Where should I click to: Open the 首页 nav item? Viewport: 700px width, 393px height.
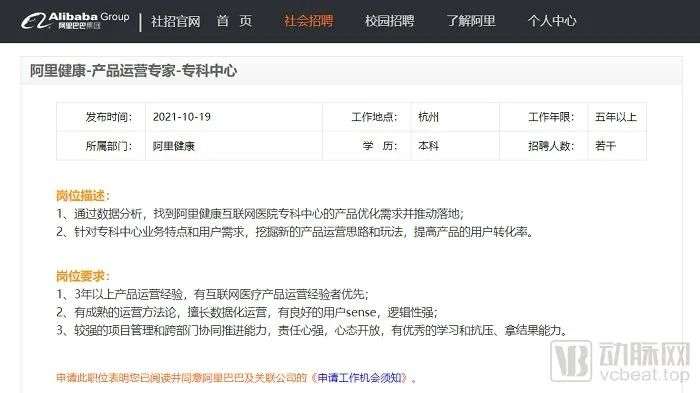pyautogui.click(x=234, y=21)
